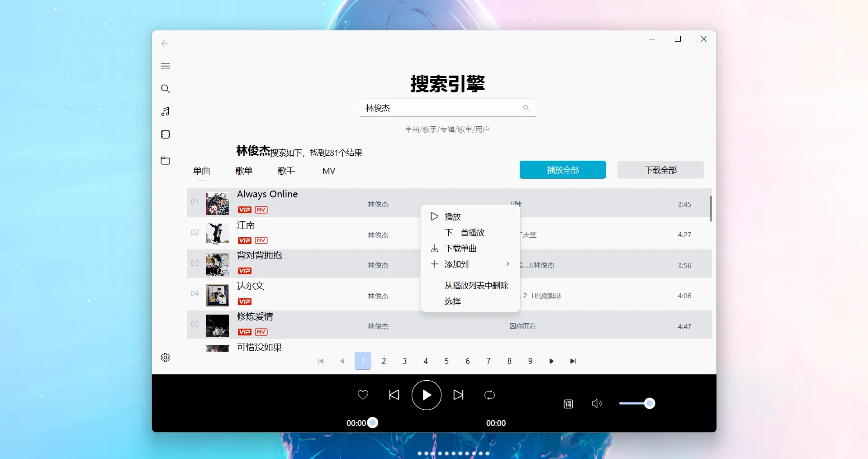The height and width of the screenshot is (459, 868).
Task: Open search from the sidebar
Action: pyautogui.click(x=165, y=89)
